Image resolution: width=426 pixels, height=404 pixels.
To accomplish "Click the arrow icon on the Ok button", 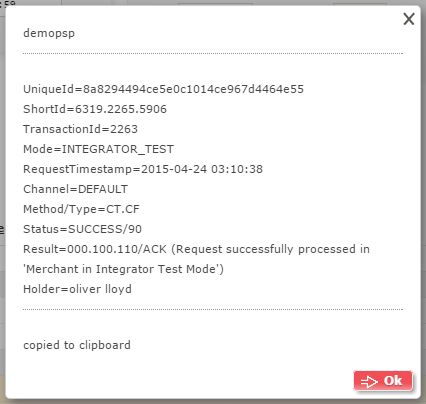I will (x=369, y=381).
